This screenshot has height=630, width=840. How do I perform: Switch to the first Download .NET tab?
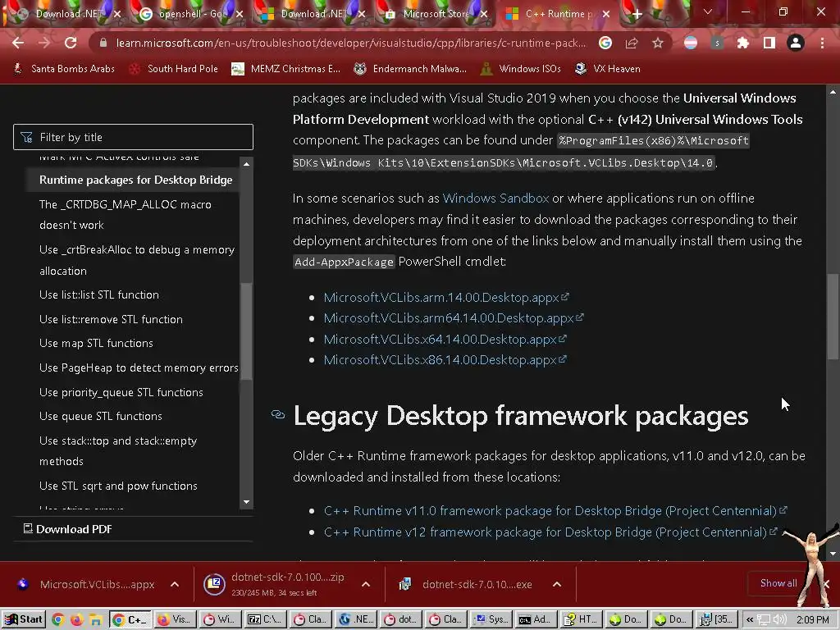click(67, 14)
